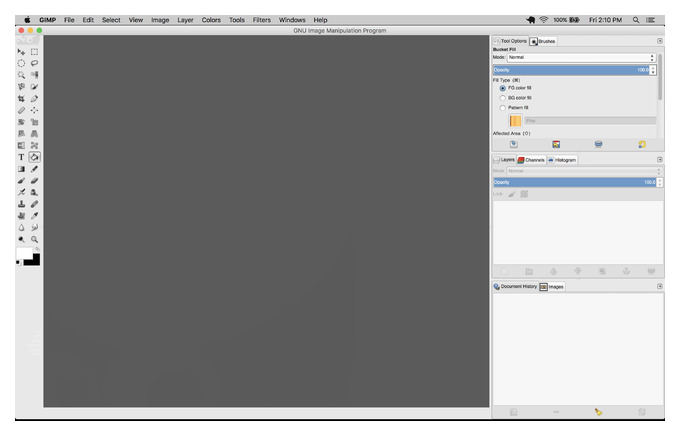
Task: Select the Rectangle Select tool
Action: point(34,52)
